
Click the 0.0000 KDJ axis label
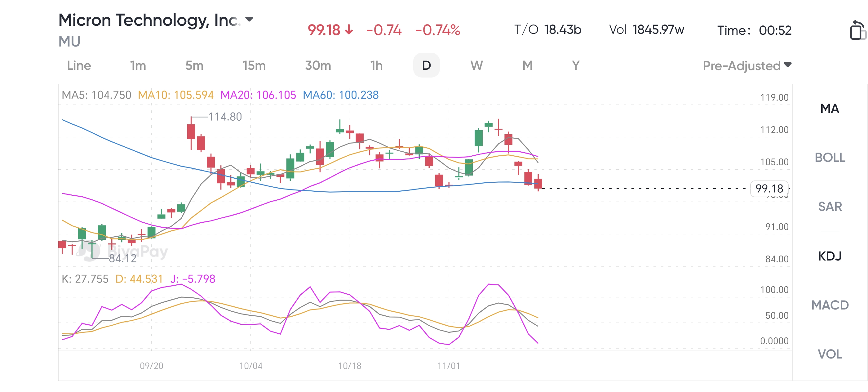coord(774,341)
